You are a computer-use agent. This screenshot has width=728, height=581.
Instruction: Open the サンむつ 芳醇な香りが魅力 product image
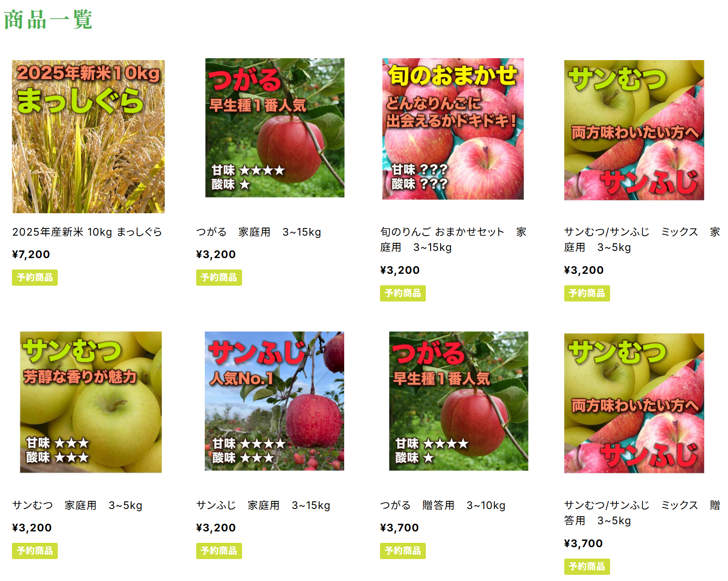pos(91,402)
